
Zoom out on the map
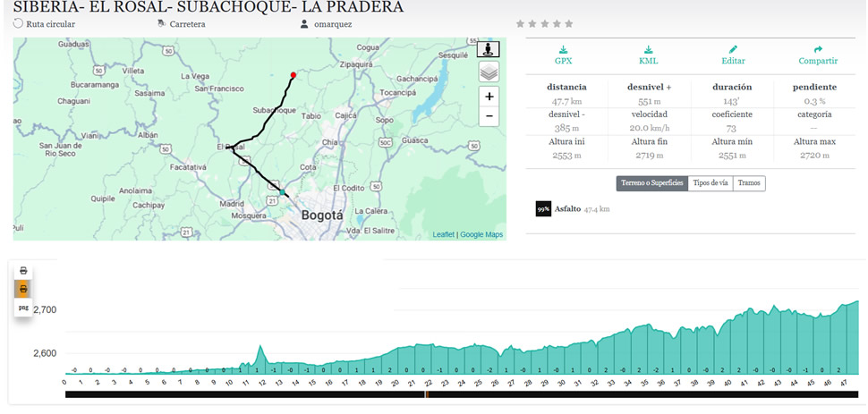coord(489,116)
